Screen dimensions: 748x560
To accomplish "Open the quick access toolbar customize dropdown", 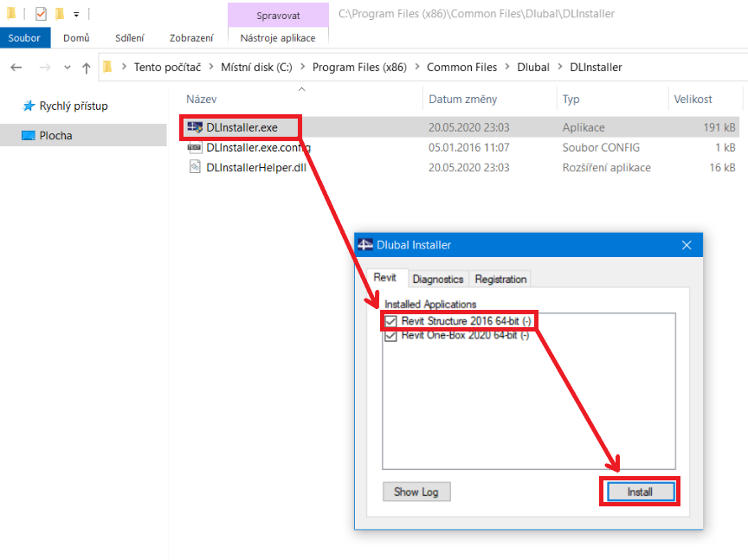I will point(76,15).
